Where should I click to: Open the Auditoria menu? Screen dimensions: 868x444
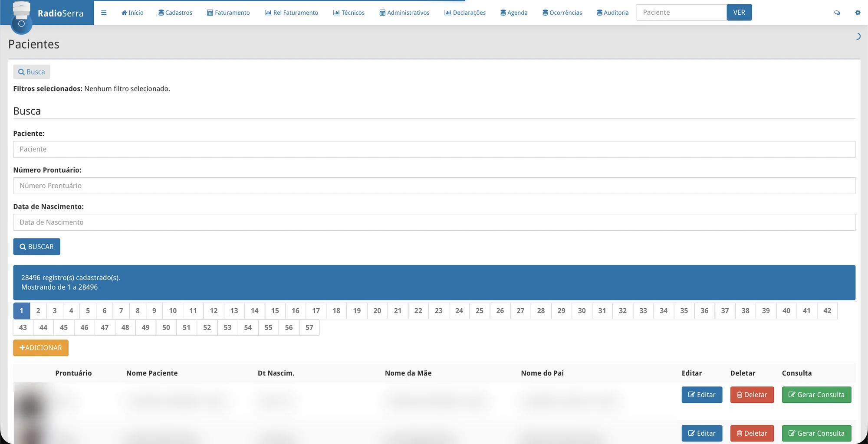click(x=613, y=13)
